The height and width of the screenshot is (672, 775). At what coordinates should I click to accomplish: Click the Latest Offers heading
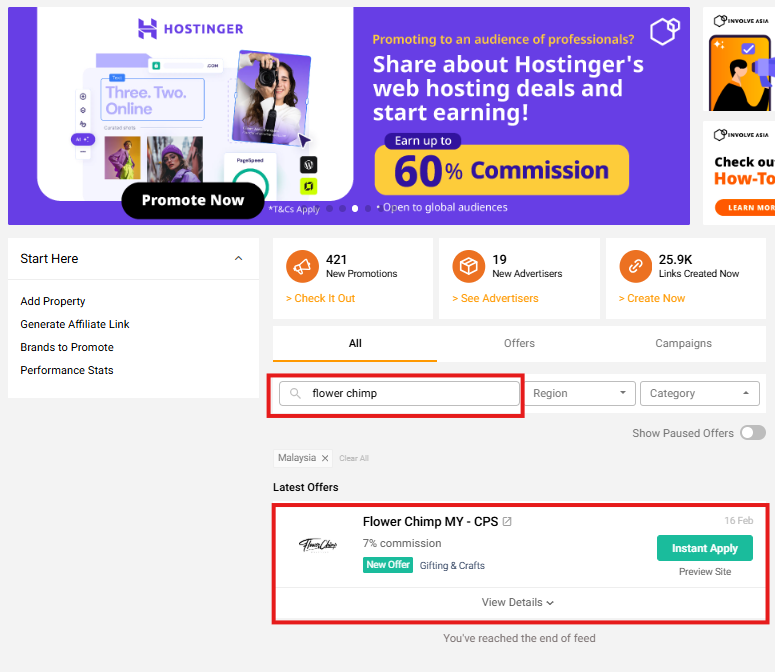click(305, 487)
